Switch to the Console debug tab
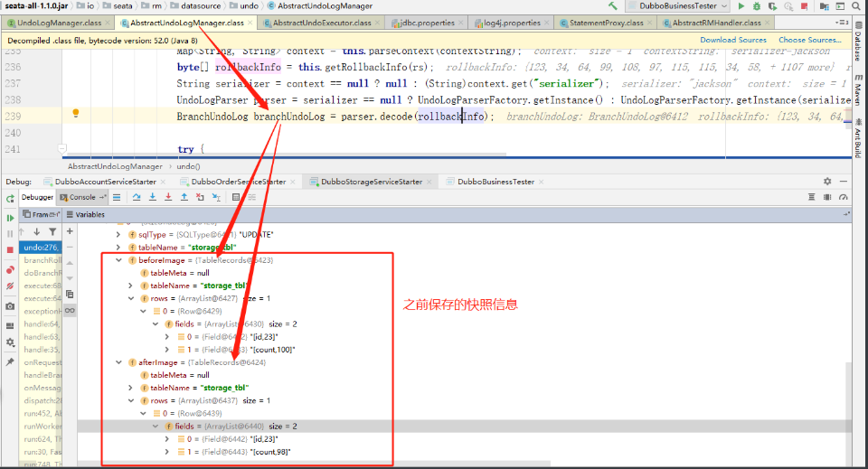868x469 pixels. (x=82, y=197)
